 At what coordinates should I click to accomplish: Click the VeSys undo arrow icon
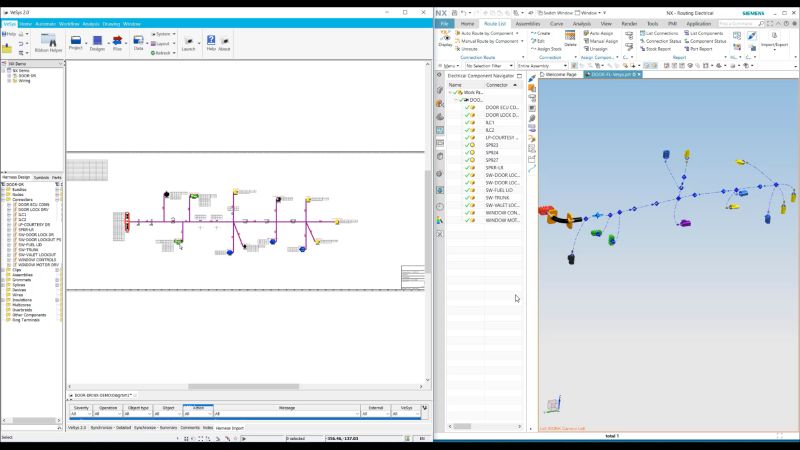[x=21, y=44]
